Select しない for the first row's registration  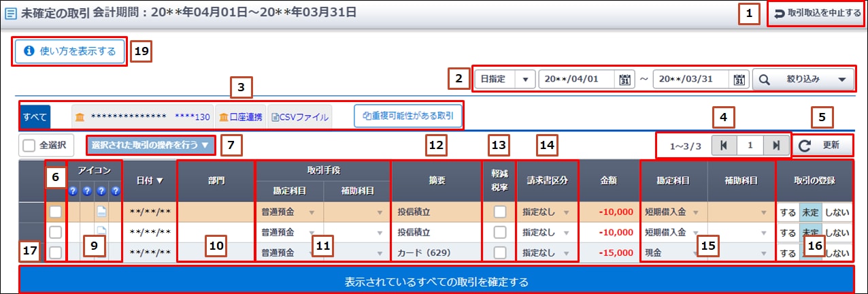point(837,212)
